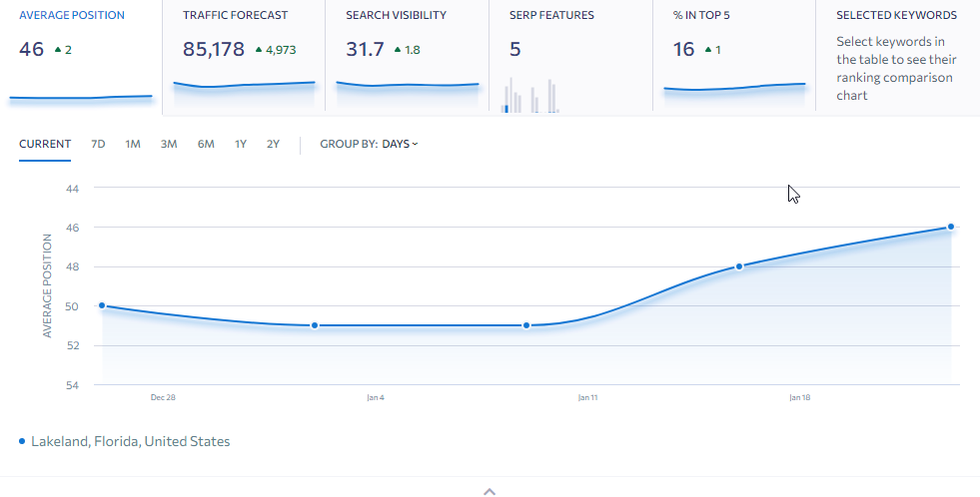980x497 pixels.
Task: Click the first data point at position 50
Action: pos(102,306)
